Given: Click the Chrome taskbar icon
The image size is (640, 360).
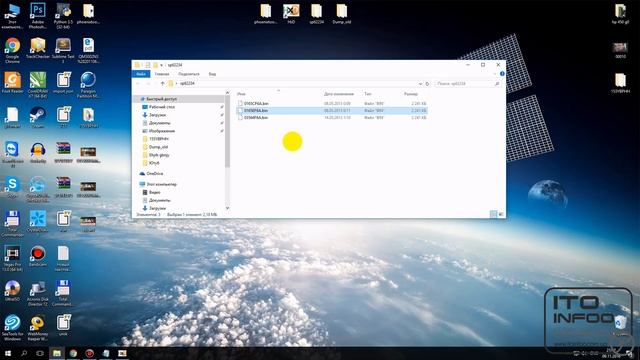Looking at the screenshot, I should (x=73, y=353).
